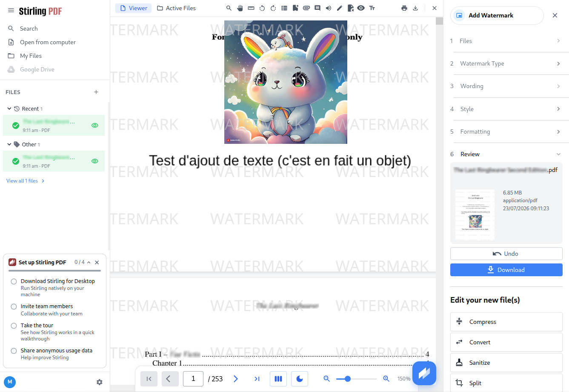Expand the Files step
The height and width of the screenshot is (392, 569).
(506, 41)
